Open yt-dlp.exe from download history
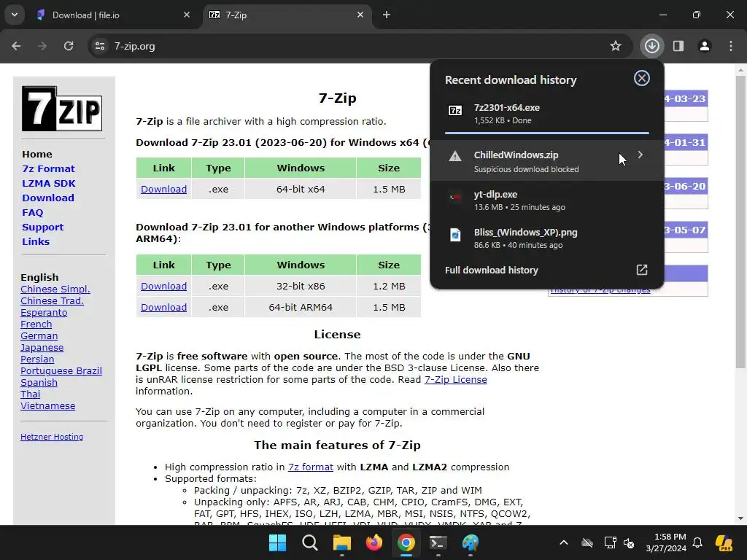 [547, 200]
